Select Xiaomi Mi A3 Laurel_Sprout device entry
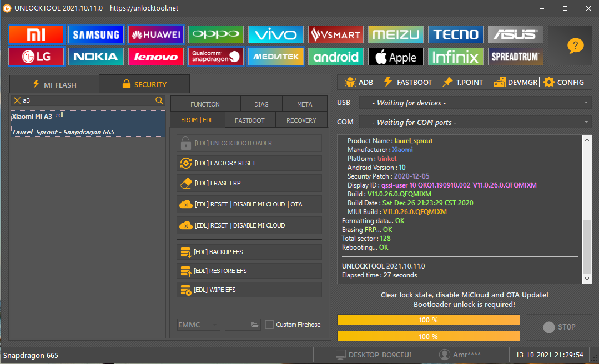The height and width of the screenshot is (364, 599). 88,124
